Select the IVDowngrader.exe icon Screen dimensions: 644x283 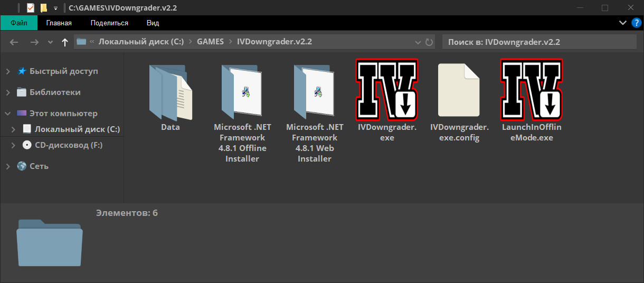pyautogui.click(x=387, y=89)
